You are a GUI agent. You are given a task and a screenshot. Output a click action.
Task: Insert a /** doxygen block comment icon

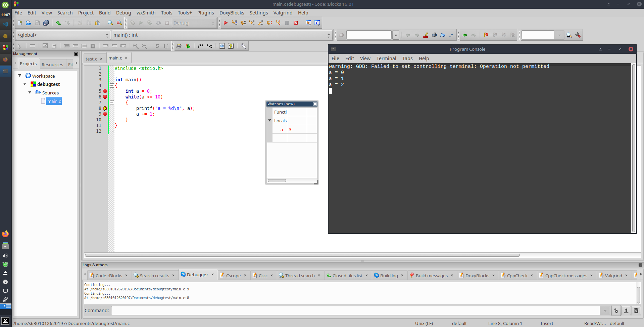tap(200, 46)
